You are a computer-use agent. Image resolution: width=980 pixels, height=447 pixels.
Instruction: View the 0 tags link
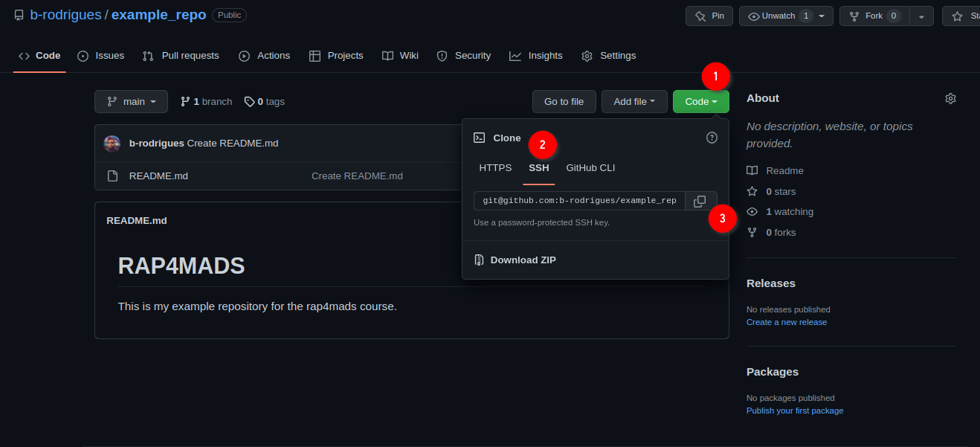265,102
